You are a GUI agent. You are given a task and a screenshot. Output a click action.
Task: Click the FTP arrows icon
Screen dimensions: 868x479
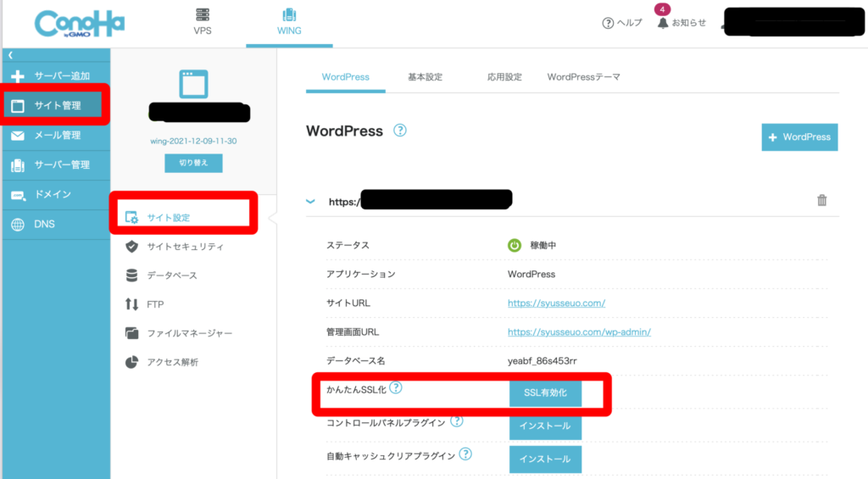coord(131,304)
